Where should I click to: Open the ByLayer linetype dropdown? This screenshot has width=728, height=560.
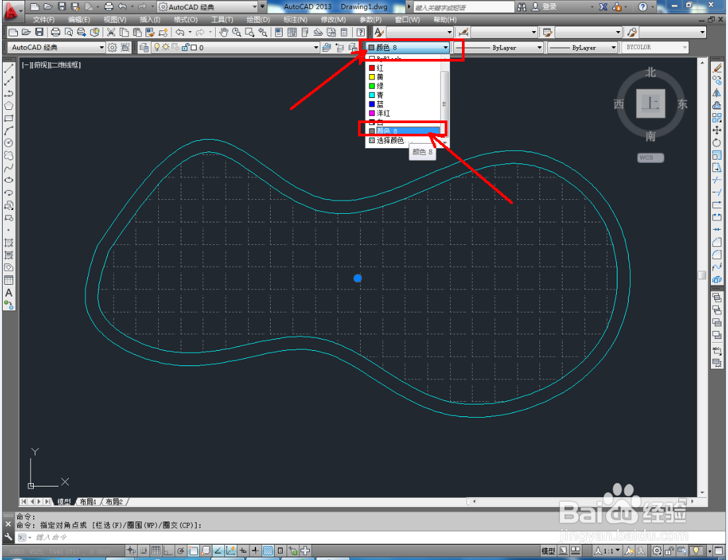(x=498, y=48)
